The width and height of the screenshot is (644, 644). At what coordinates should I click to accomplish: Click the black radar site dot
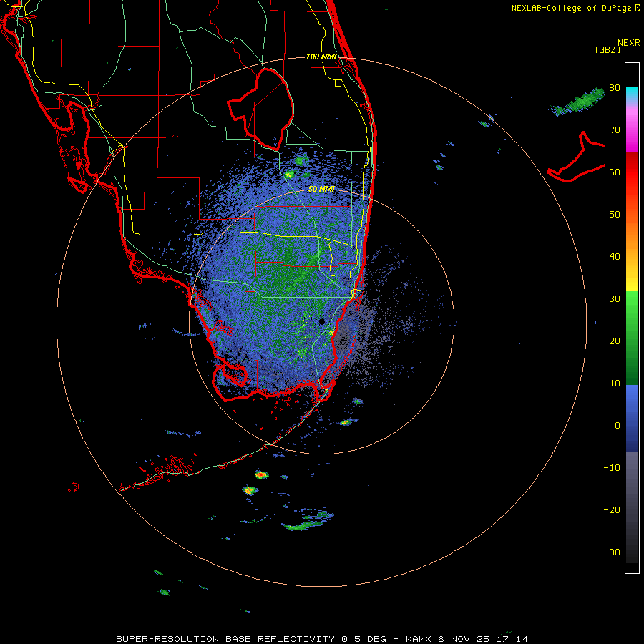click(x=322, y=321)
